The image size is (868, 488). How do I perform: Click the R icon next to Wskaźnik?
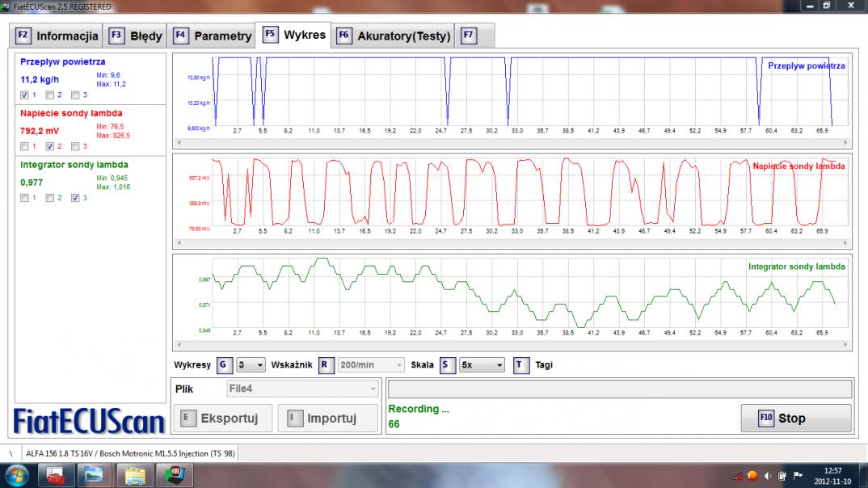tap(325, 365)
